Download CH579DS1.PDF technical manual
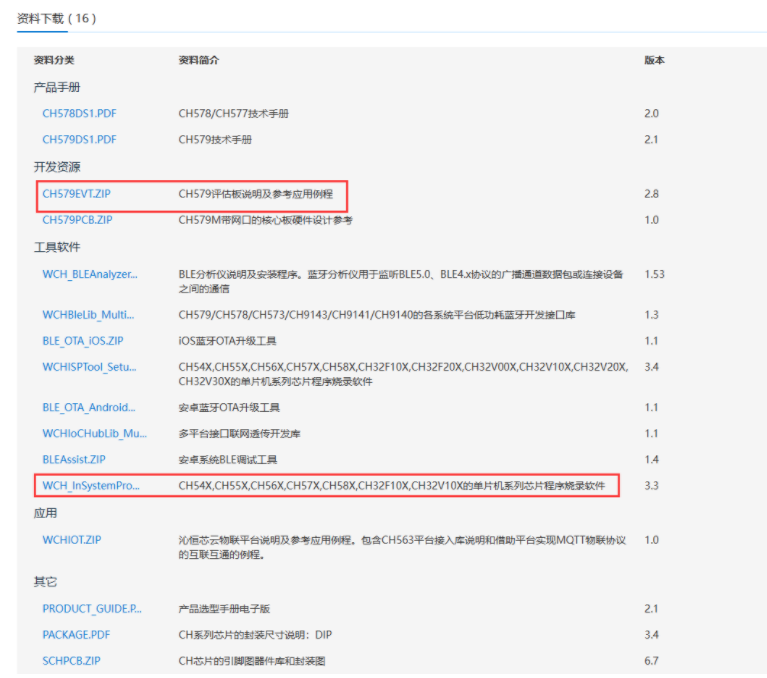 (x=79, y=139)
